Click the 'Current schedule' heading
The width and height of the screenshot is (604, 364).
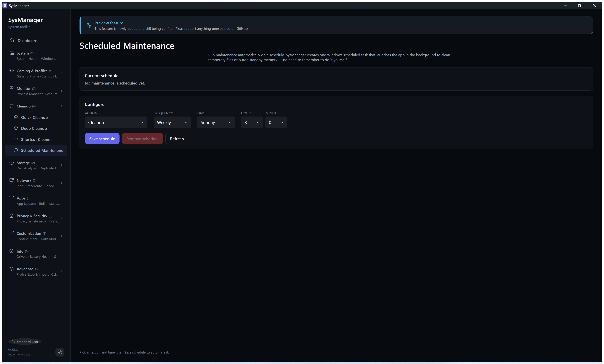[x=102, y=75]
